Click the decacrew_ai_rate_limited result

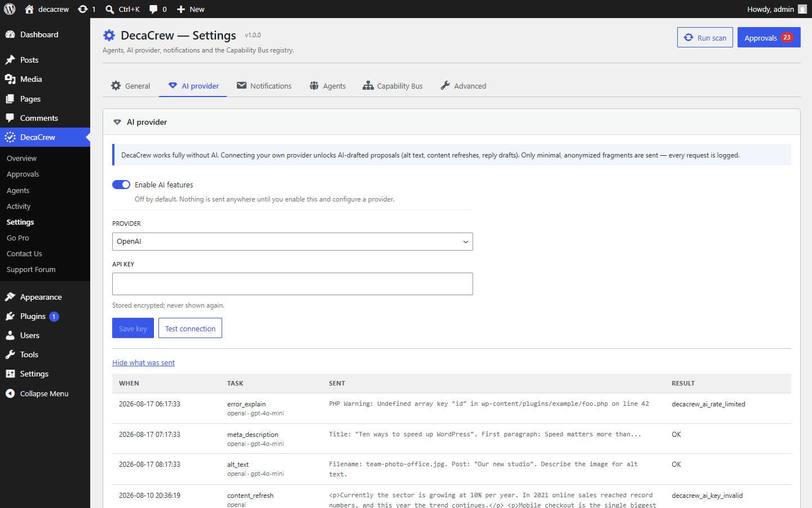708,404
